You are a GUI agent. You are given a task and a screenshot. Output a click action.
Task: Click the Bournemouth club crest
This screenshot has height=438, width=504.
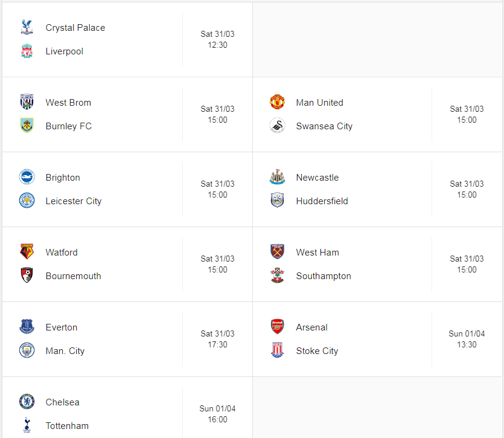[x=27, y=275]
